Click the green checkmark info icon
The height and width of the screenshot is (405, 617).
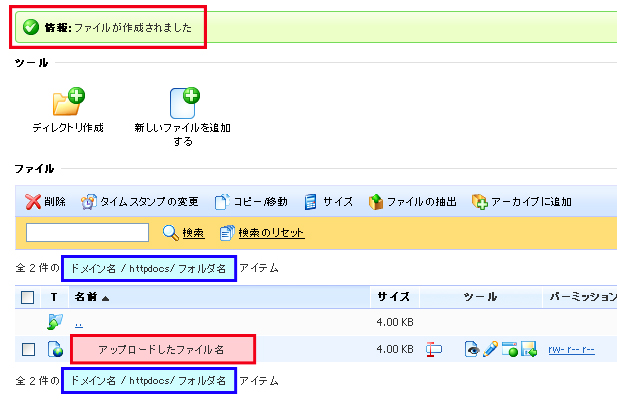coord(31,27)
